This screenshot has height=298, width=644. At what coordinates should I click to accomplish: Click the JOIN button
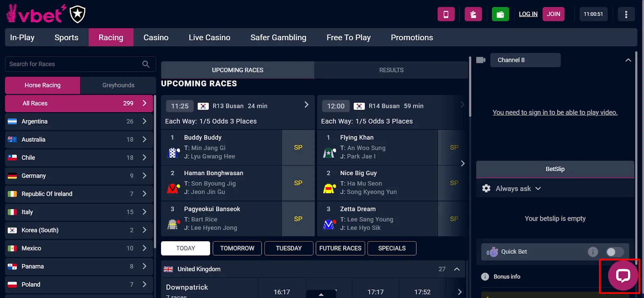[x=553, y=14]
